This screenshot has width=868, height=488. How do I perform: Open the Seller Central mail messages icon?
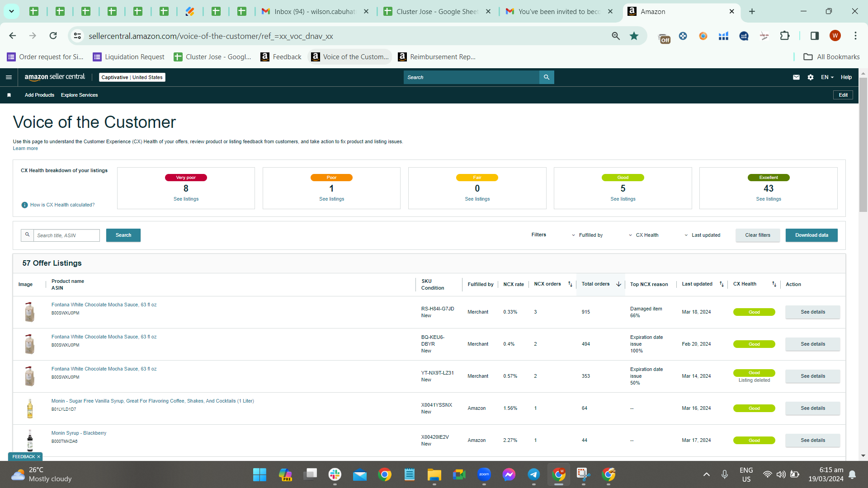pyautogui.click(x=796, y=77)
